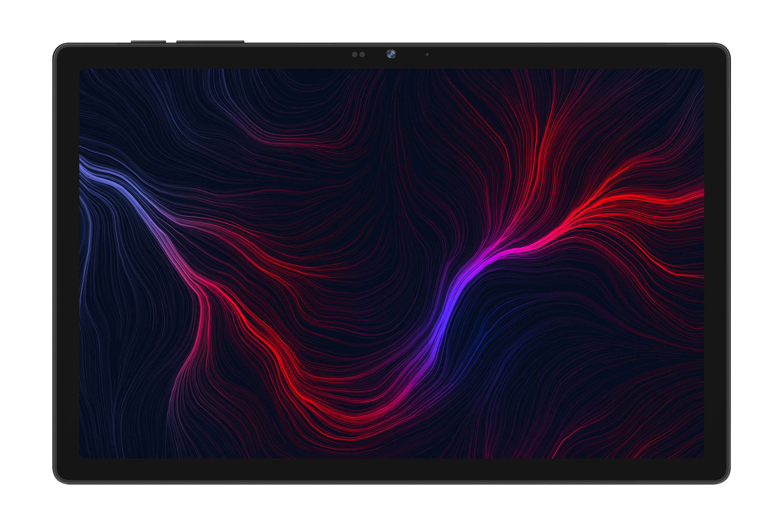Tap the front camera lens
This screenshot has width=772, height=532.
[x=391, y=54]
